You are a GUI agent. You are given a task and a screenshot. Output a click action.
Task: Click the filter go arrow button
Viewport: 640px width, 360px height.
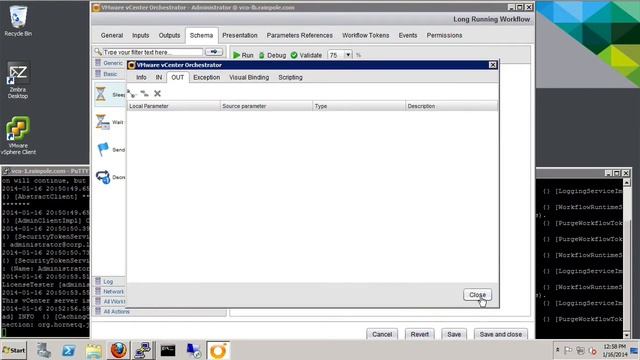click(x=214, y=52)
